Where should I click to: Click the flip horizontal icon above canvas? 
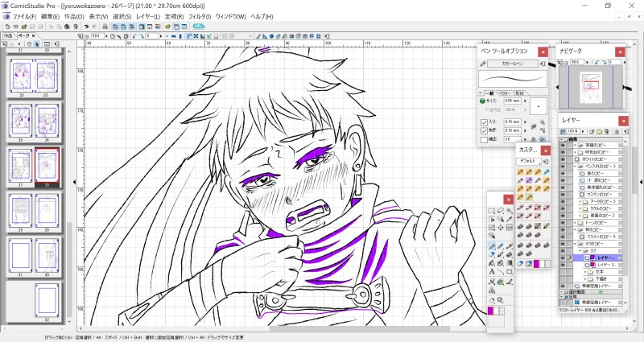173,36
